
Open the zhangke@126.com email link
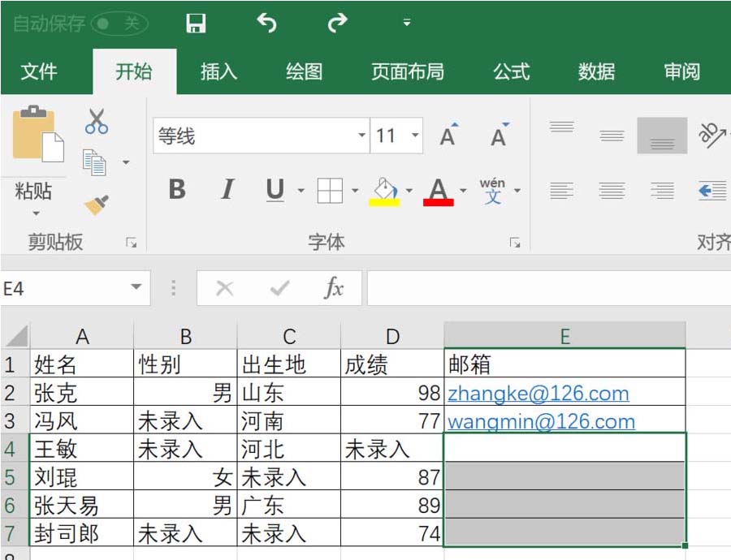tap(538, 394)
